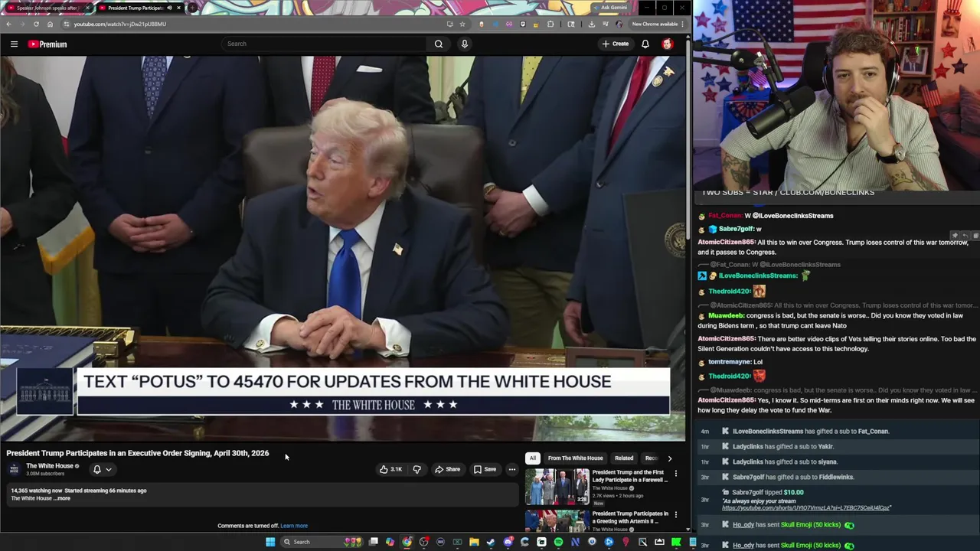Click '14,365 watching now' text
The image size is (980, 551).
36,491
